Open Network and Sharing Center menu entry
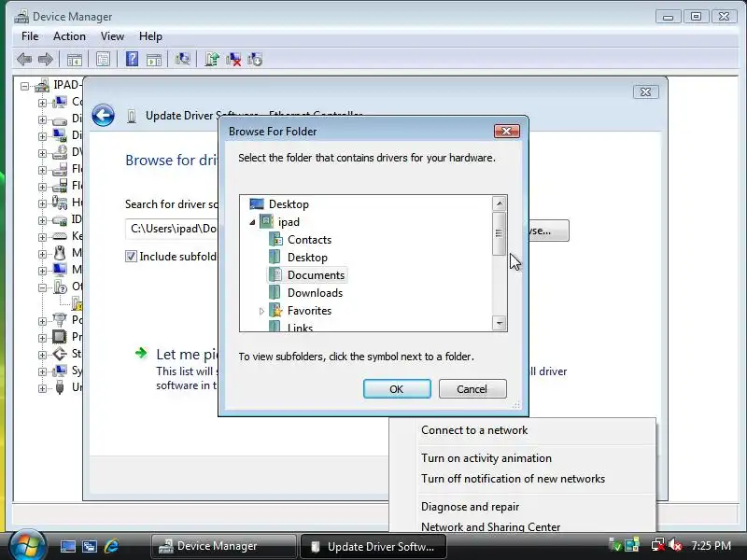 (522, 526)
